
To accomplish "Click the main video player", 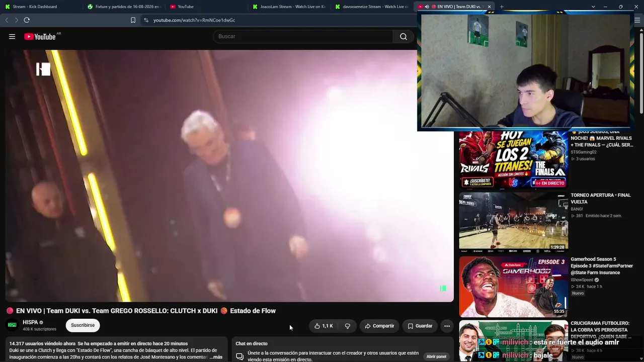I will click(229, 175).
